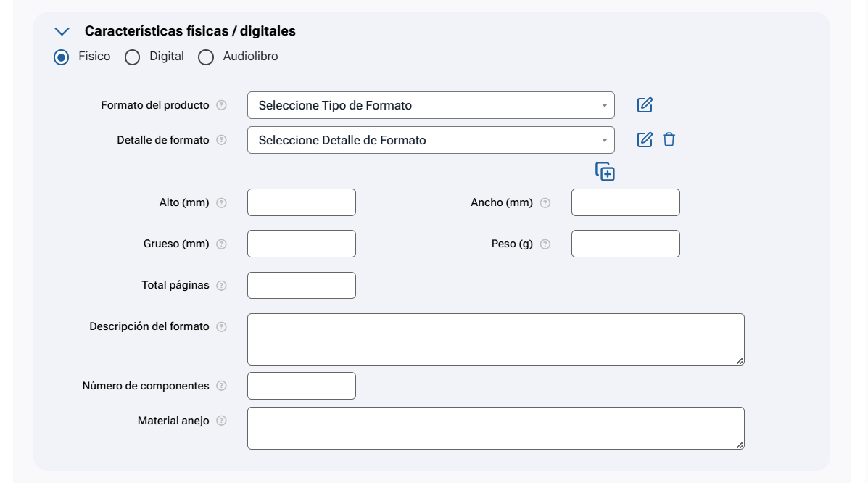Open Seleccione Detalle de Formato dropdown
The width and height of the screenshot is (868, 483).
click(x=431, y=140)
